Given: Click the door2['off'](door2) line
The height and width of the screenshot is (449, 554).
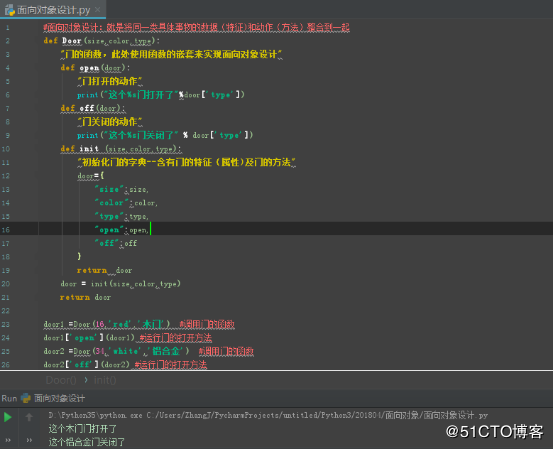Looking at the screenshot, I should (x=87, y=365).
